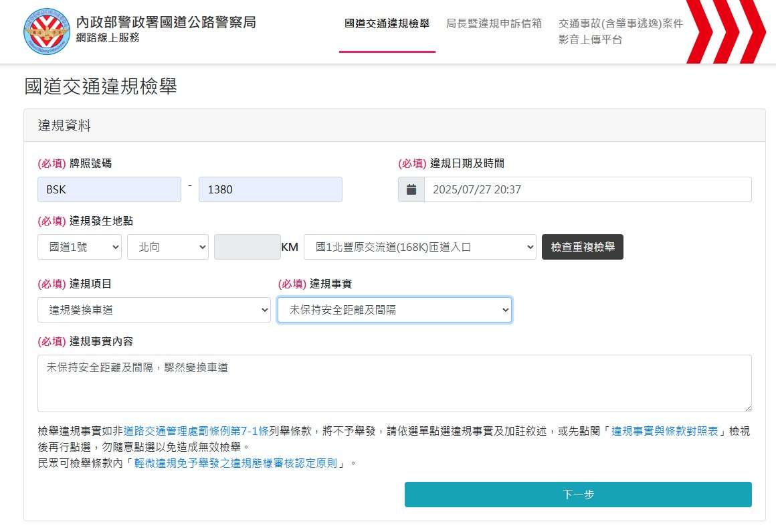Expand the 違規變換車道 violation item dropdown

pyautogui.click(x=154, y=310)
